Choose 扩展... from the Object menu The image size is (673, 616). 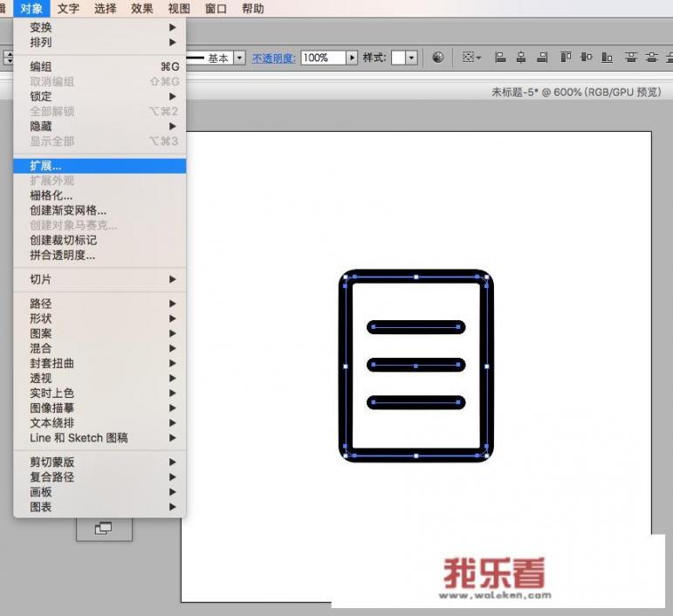100,166
